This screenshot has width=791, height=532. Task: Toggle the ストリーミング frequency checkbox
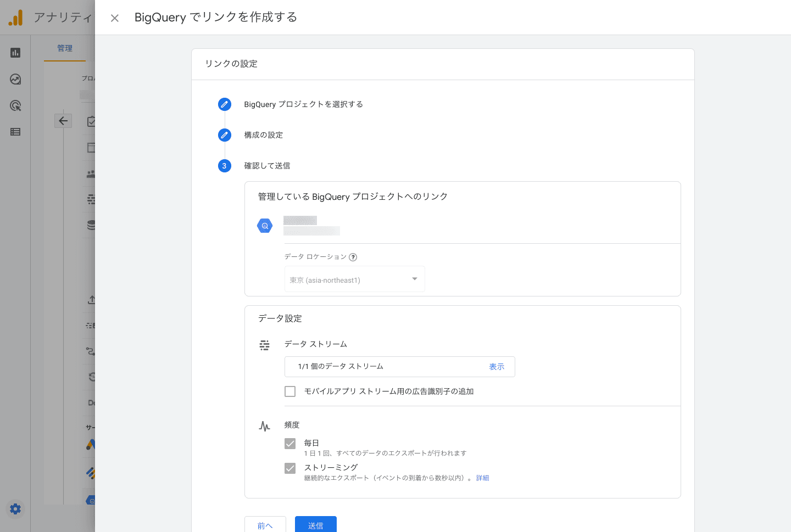point(290,468)
